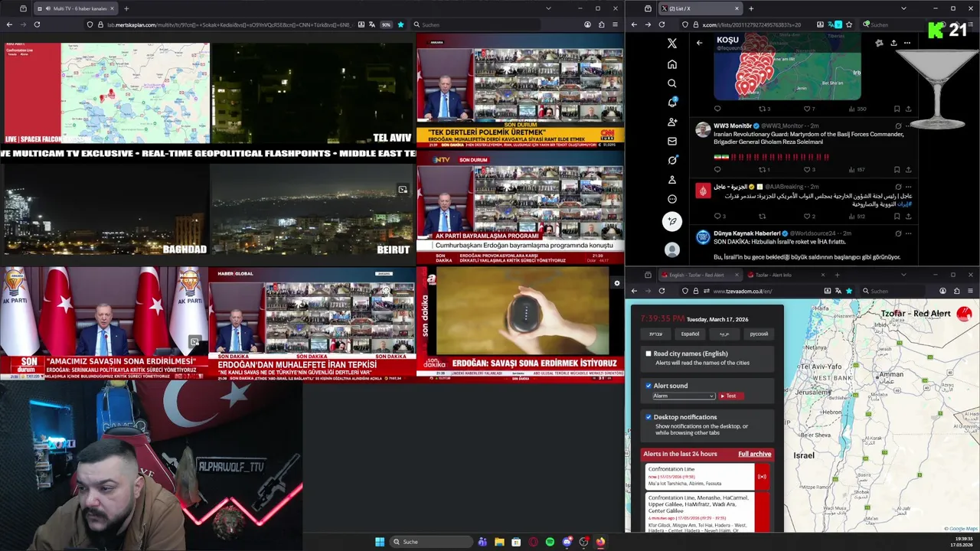Bookmark star in the Multi TV address bar
The image size is (980, 551).
400,24
